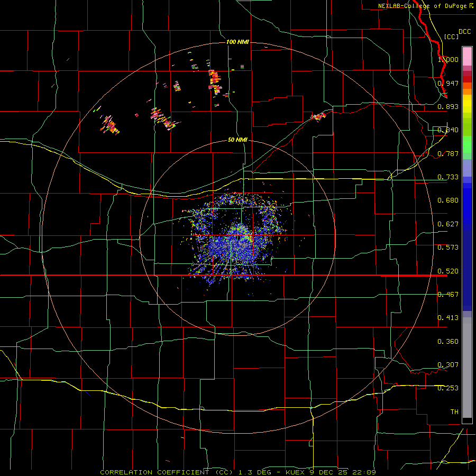This screenshot has height=476, width=476.
Task: Click the 0.733 scale value
Action: pyautogui.click(x=448, y=177)
